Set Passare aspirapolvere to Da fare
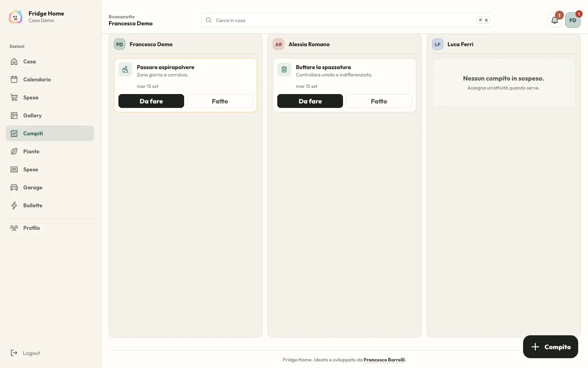588x368 pixels. [151, 101]
